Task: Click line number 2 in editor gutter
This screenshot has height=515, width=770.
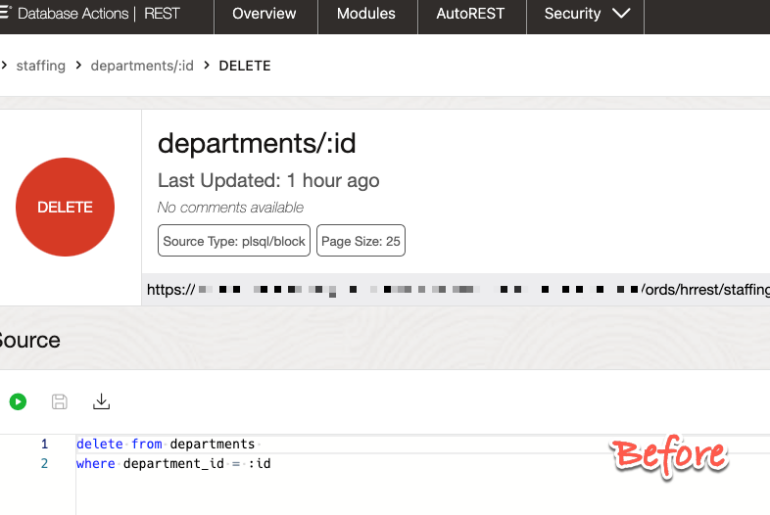Action: [x=44, y=463]
